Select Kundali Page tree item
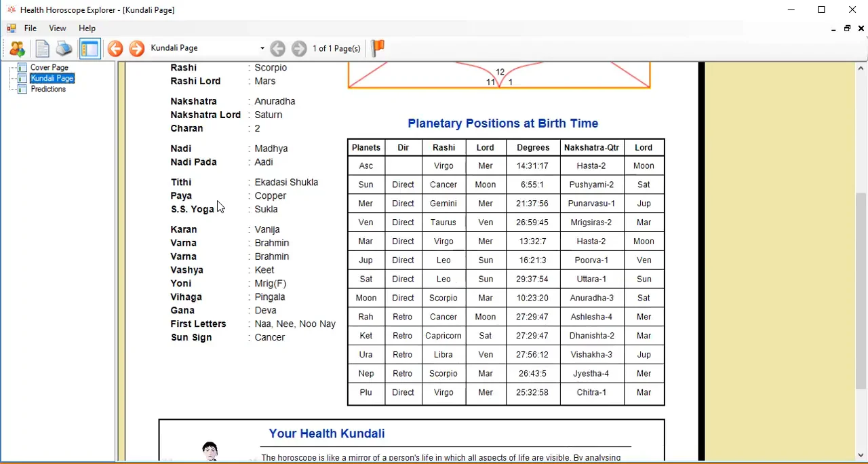The image size is (868, 464). pyautogui.click(x=52, y=79)
